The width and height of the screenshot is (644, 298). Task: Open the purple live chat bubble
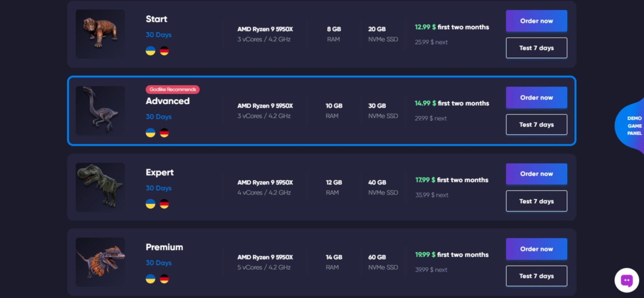pos(627,280)
